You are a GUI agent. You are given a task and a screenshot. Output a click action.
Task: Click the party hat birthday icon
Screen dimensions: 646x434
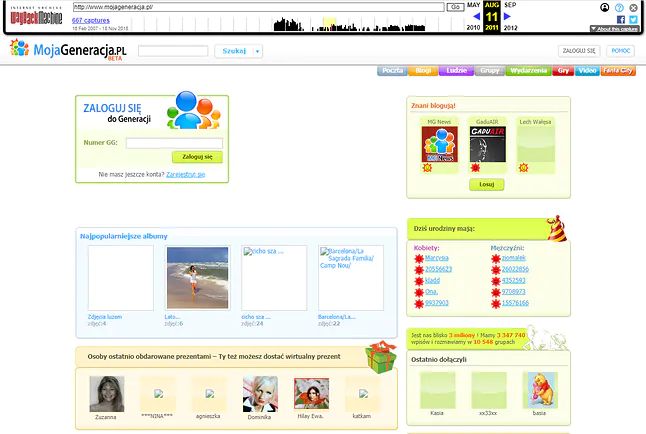557,228
